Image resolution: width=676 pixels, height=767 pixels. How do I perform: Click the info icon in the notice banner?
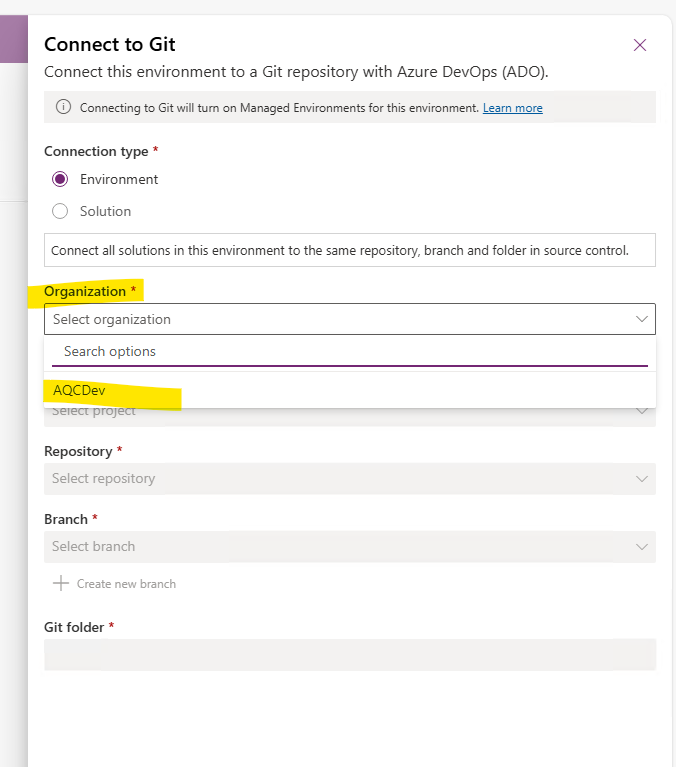point(63,107)
